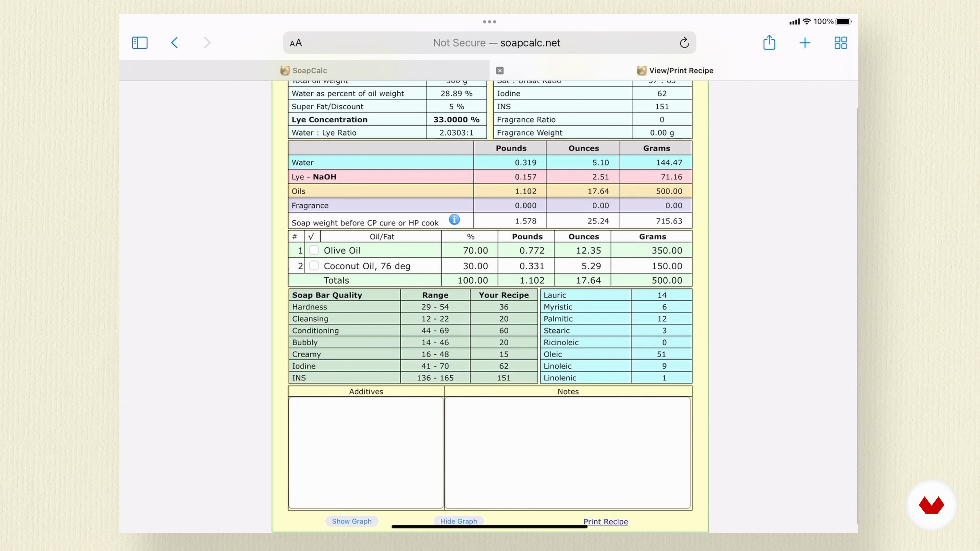The width and height of the screenshot is (980, 551).
Task: Click the Bubbly quality row label
Action: coord(305,342)
